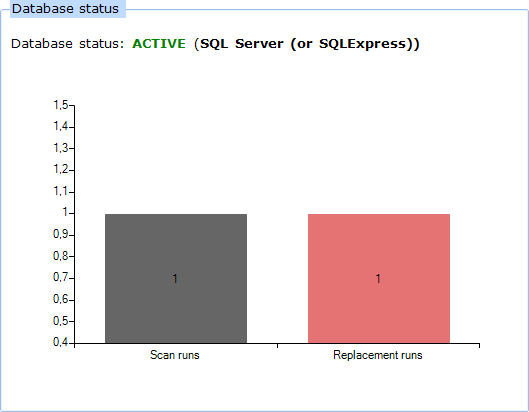Image resolution: width=529 pixels, height=412 pixels.
Task: Click the 1 y-axis tick label
Action: [65, 212]
